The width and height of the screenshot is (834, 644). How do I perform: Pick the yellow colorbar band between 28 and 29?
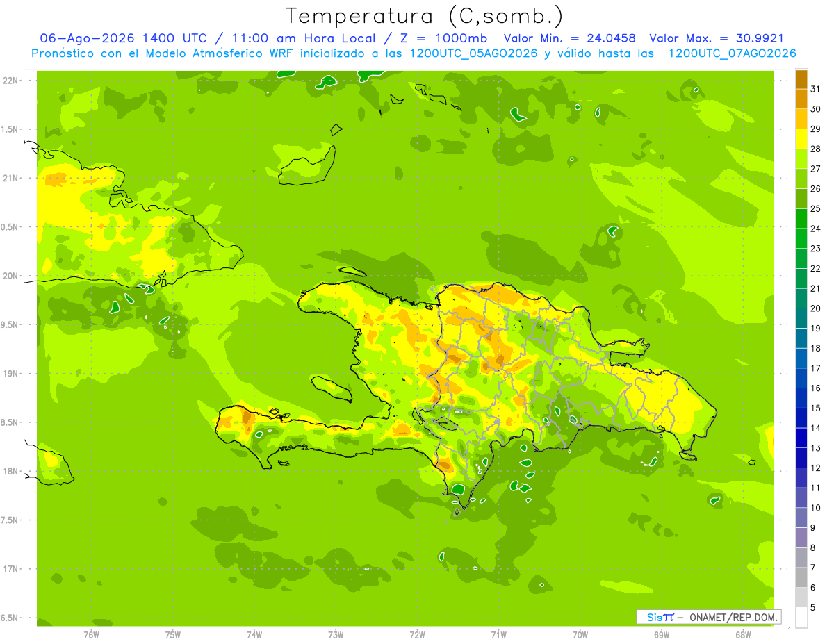pos(801,139)
